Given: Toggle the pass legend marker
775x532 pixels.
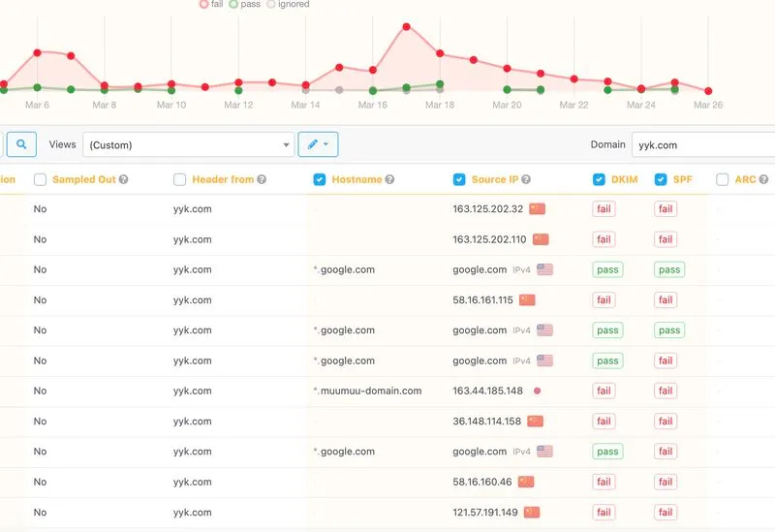Looking at the screenshot, I should pyautogui.click(x=233, y=4).
